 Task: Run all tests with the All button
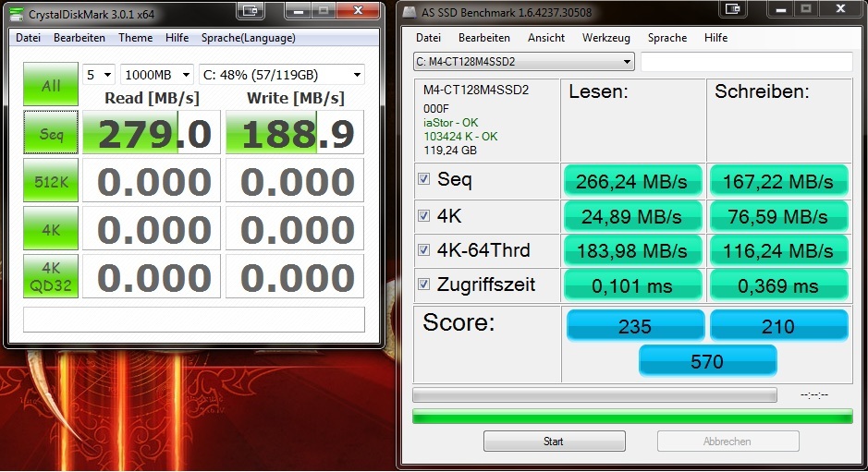(x=50, y=84)
